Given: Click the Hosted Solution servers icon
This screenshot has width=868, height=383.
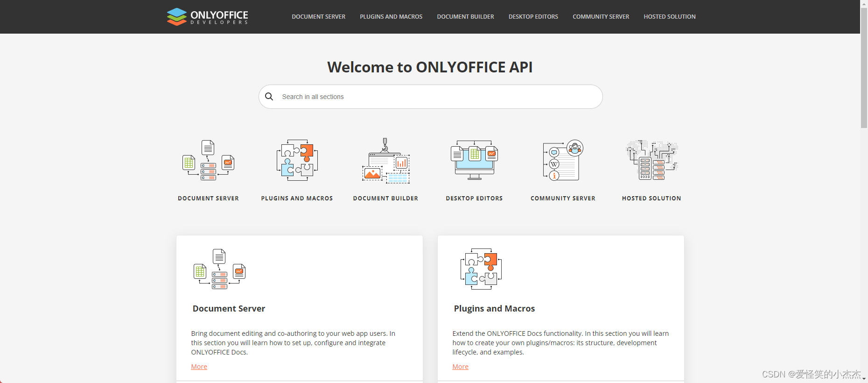Looking at the screenshot, I should 652,160.
